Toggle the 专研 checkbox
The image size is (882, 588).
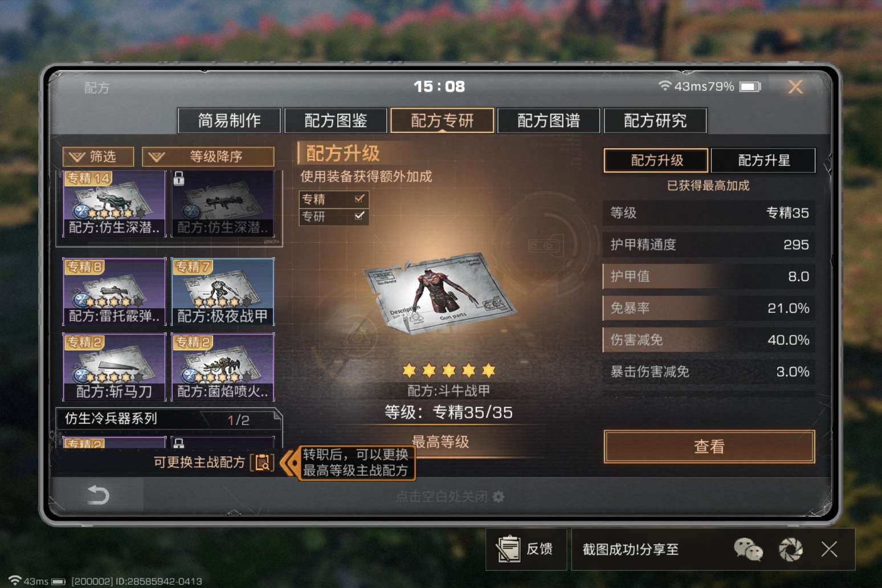coord(360,216)
